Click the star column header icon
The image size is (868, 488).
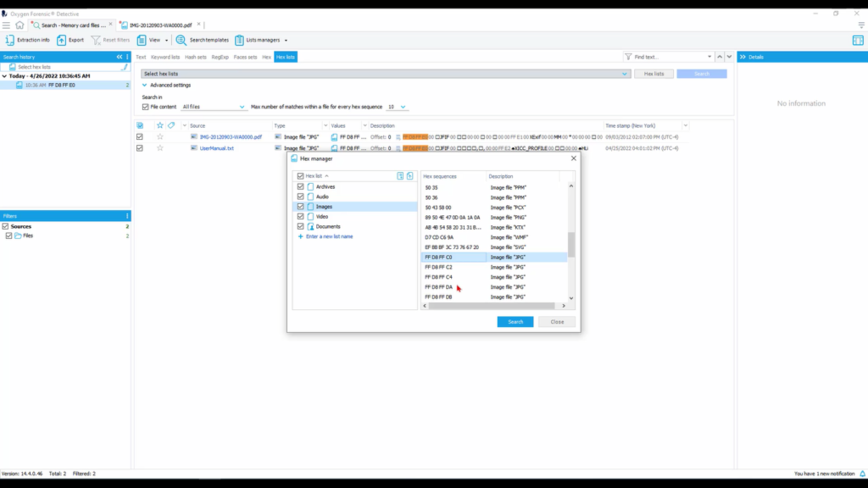[x=160, y=125]
